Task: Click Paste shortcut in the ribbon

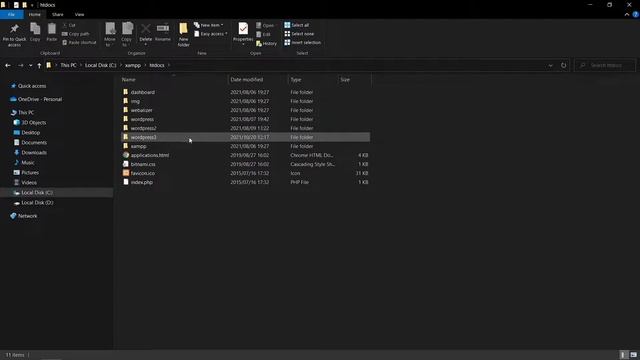Action: 79,42
